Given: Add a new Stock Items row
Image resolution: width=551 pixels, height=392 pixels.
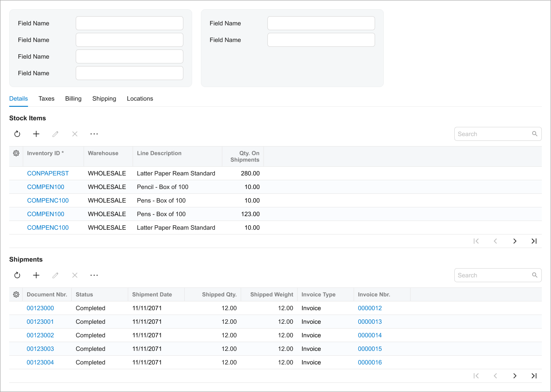Looking at the screenshot, I should point(36,134).
